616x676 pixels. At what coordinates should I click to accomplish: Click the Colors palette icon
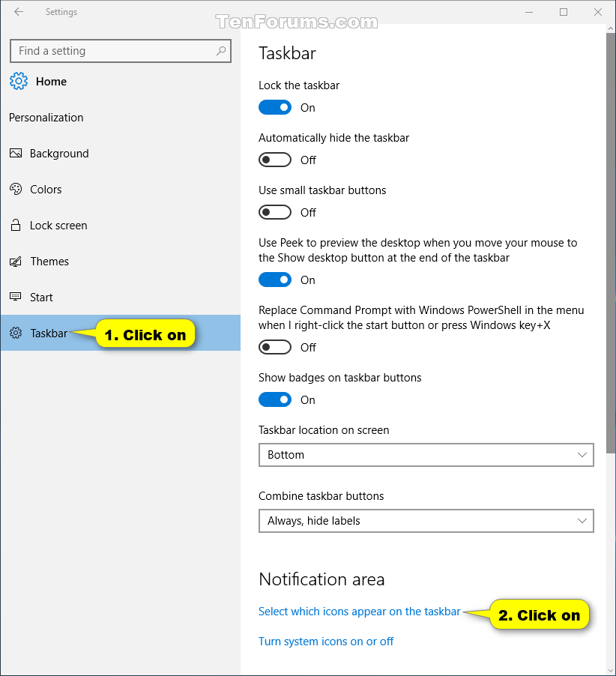click(16, 189)
